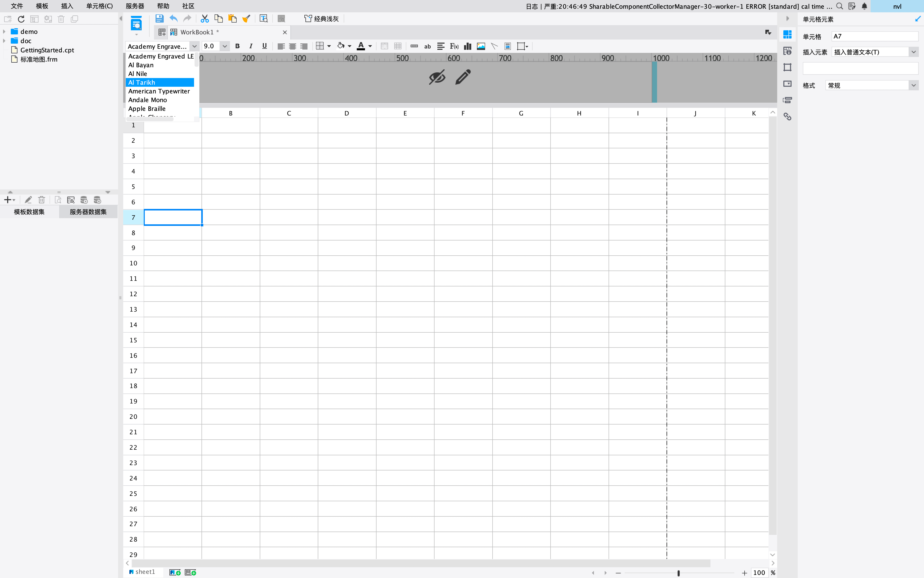Viewport: 924px width, 578px height.
Task: Click the right align icon
Action: (x=304, y=46)
